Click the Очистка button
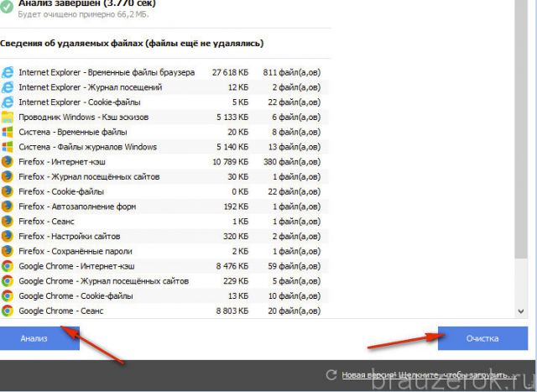Viewport: 537px width, 392px height. pos(482,338)
